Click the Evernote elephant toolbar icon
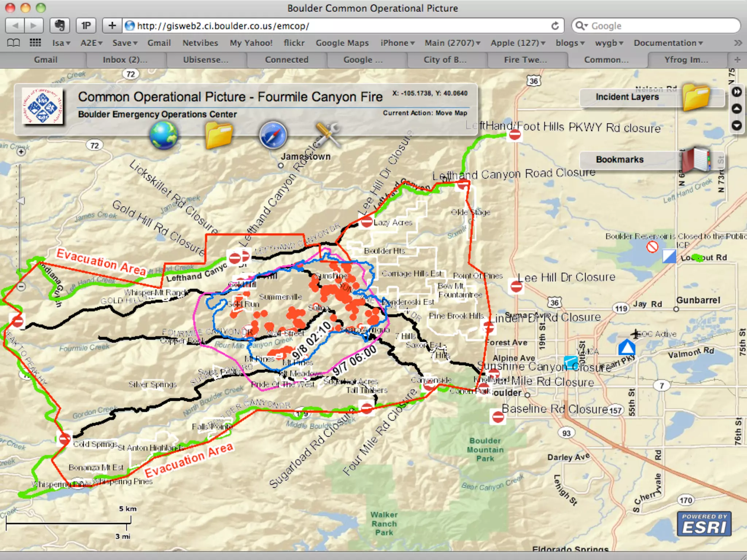The image size is (747, 560). (x=59, y=26)
